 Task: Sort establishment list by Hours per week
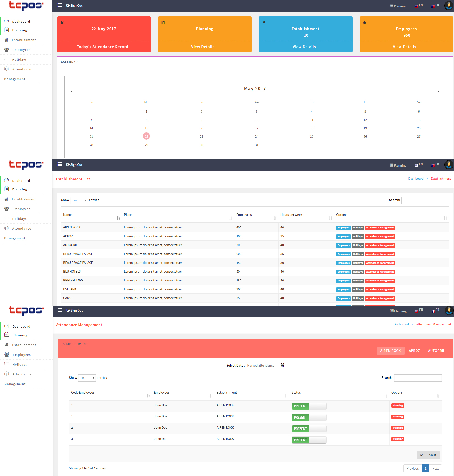tap(330, 218)
